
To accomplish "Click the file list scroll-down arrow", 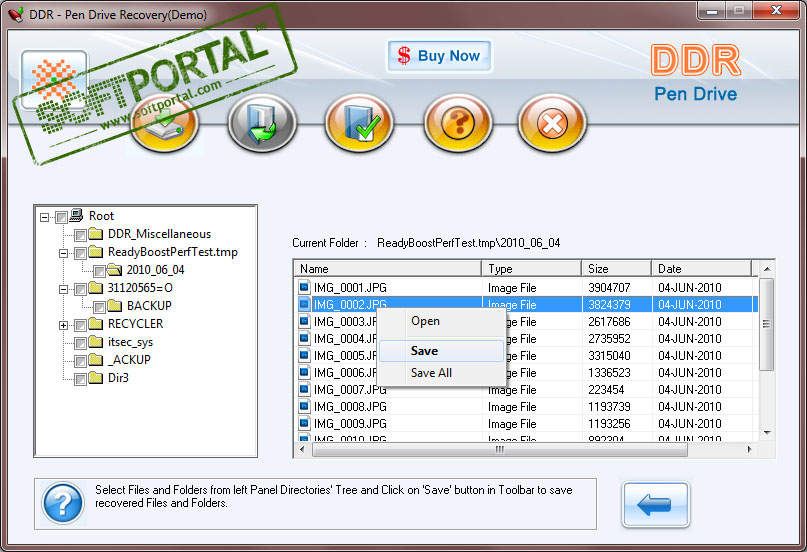I will (767, 433).
